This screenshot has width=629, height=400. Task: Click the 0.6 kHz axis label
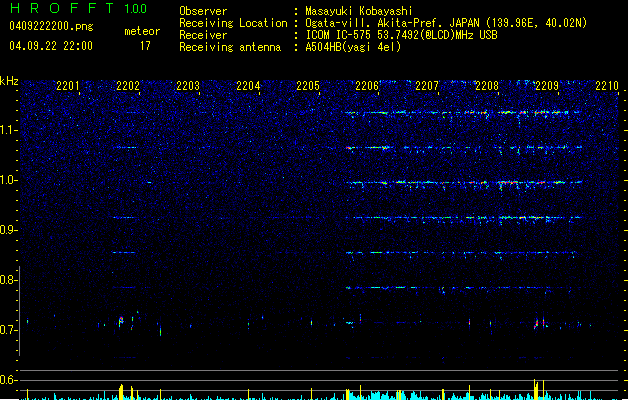pyautogui.click(x=8, y=380)
